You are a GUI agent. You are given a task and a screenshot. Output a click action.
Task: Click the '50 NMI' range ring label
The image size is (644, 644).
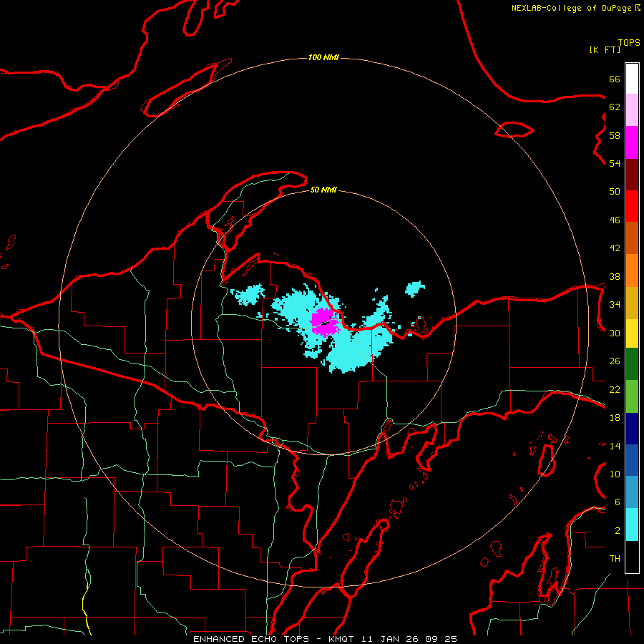[323, 190]
